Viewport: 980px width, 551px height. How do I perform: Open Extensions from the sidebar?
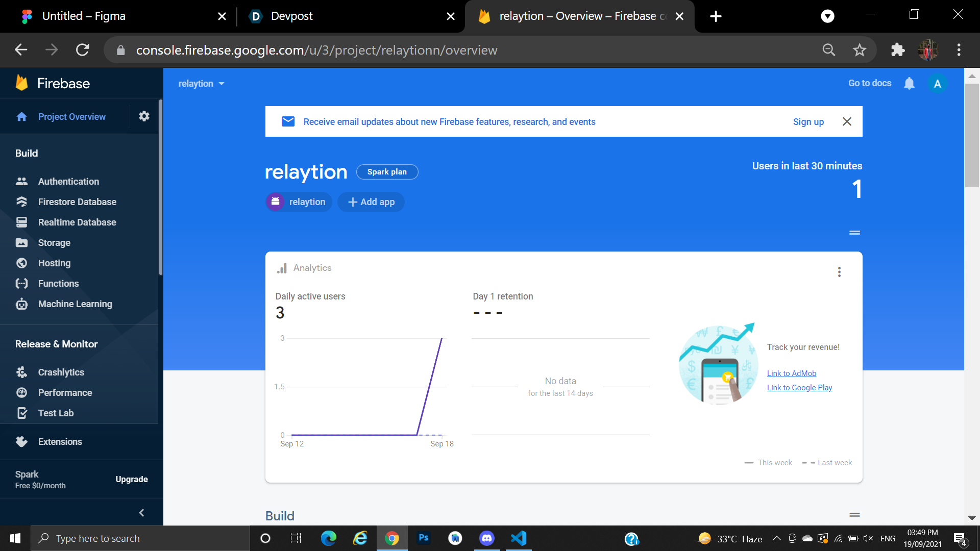[x=60, y=442]
